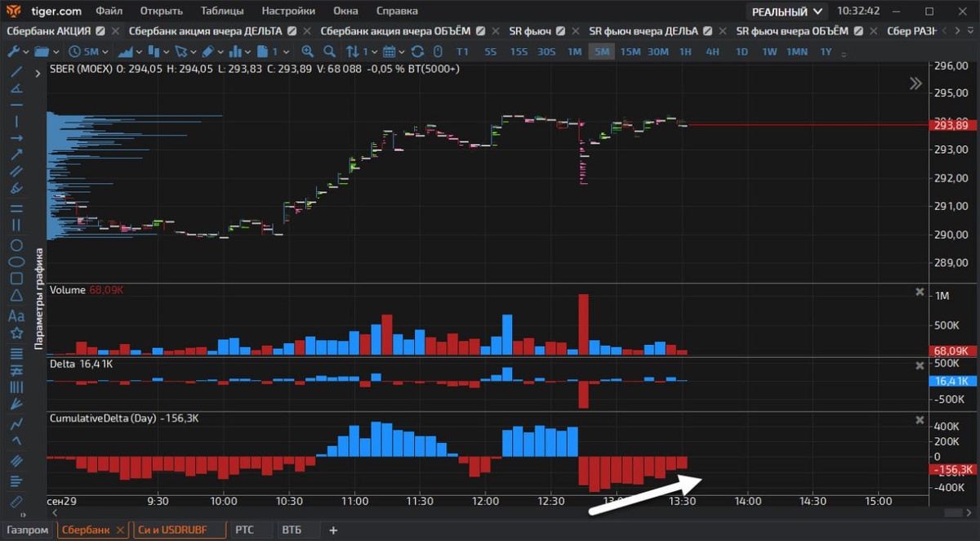Screen dimensions: 980x541
Task: Open the bar chart indicators icon
Action: pyautogui.click(x=235, y=51)
